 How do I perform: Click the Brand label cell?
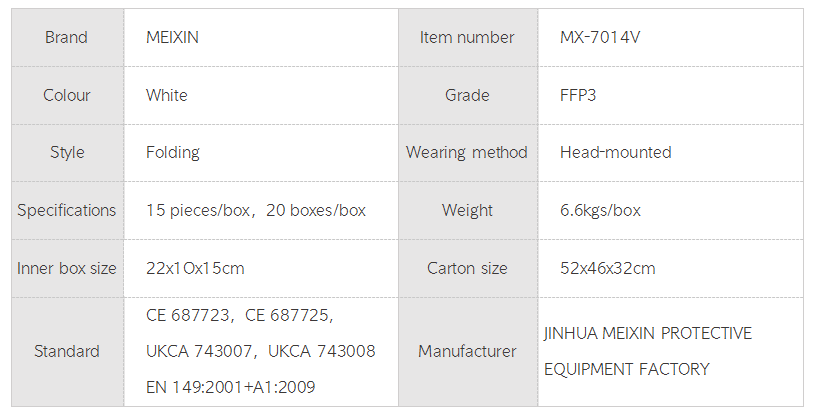[x=66, y=38]
